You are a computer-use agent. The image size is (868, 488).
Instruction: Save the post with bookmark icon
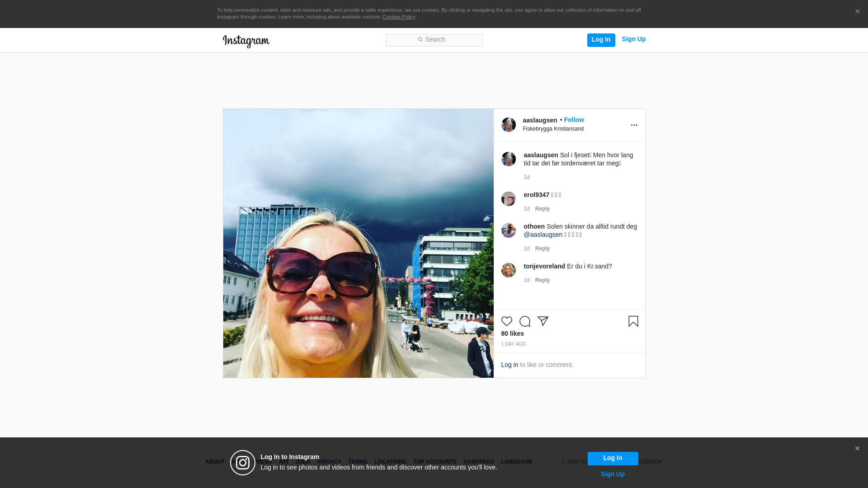click(633, 321)
